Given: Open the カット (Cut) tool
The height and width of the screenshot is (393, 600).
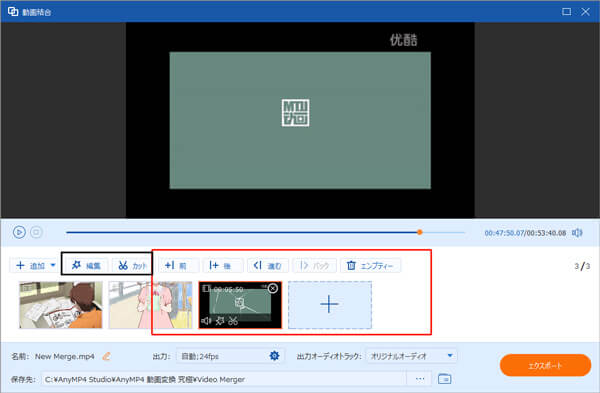Looking at the screenshot, I should [x=132, y=266].
